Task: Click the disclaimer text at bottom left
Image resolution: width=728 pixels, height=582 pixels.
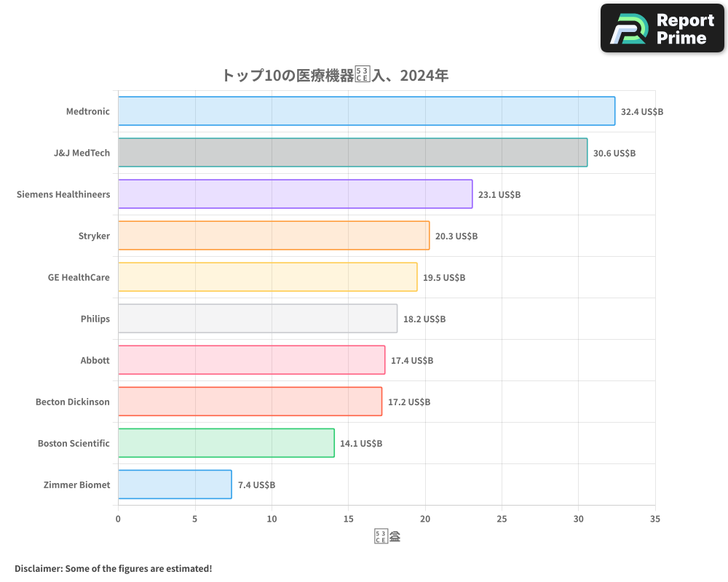Action: [113, 569]
